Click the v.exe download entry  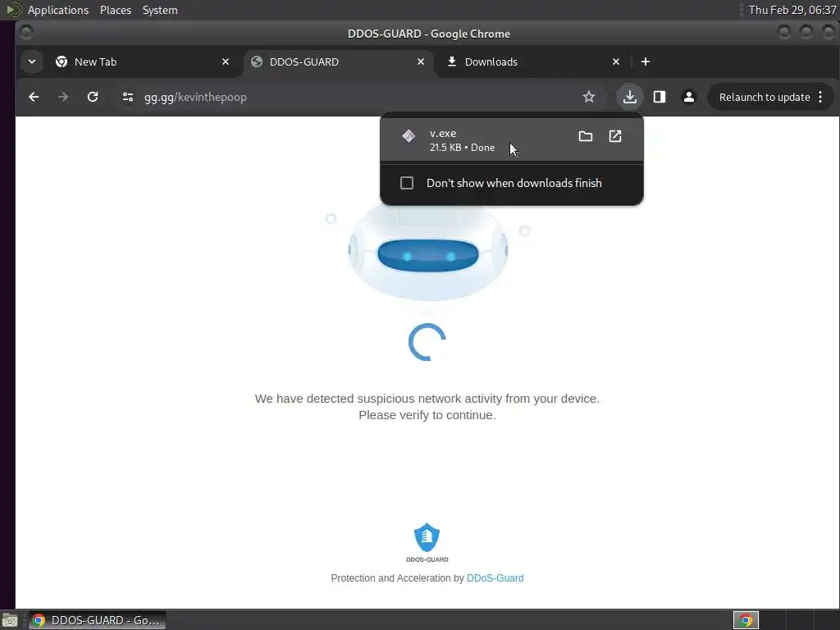(511, 140)
